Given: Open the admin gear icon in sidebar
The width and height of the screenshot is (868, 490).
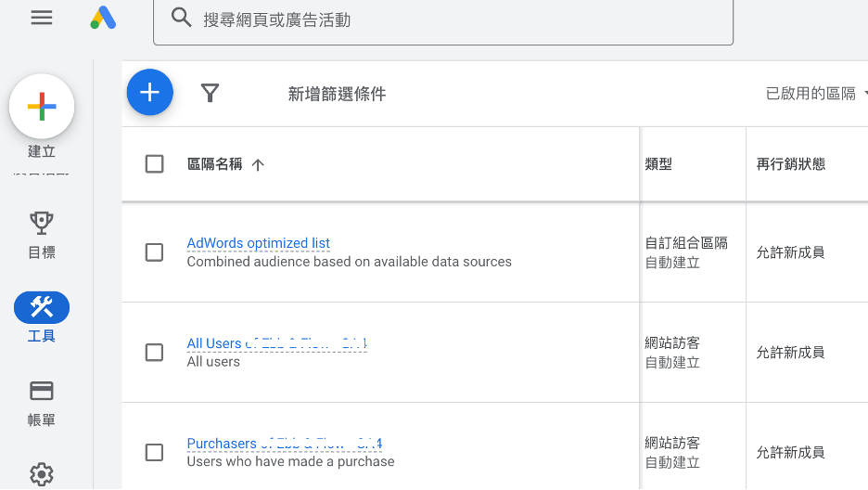Looking at the screenshot, I should tap(42, 474).
